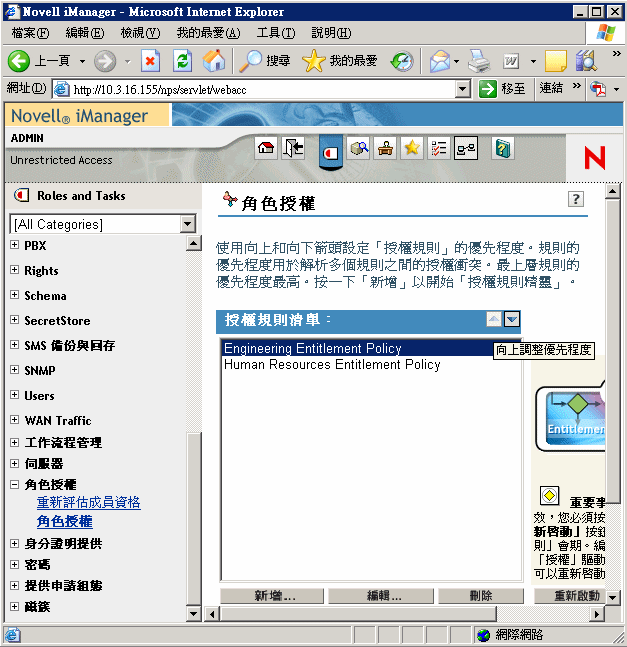
Task: Open the All Categories dropdown
Action: (188, 224)
